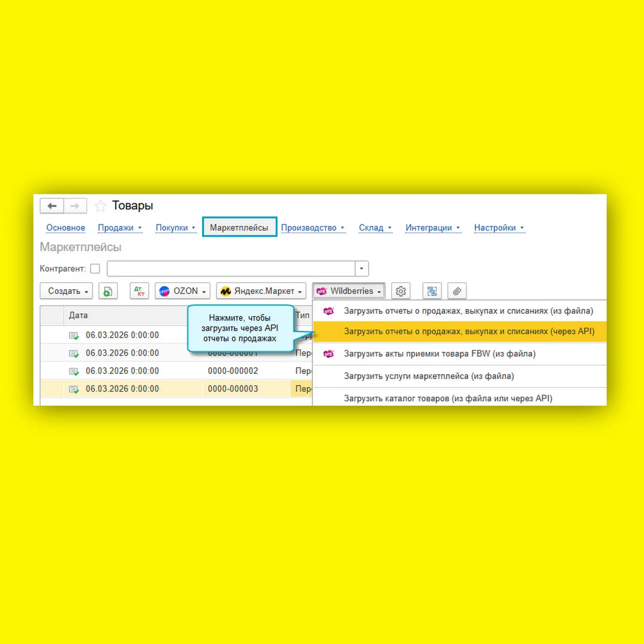The height and width of the screenshot is (644, 644).
Task: Select Загрузить услуги маркетплейса (из файла)
Action: point(460,376)
